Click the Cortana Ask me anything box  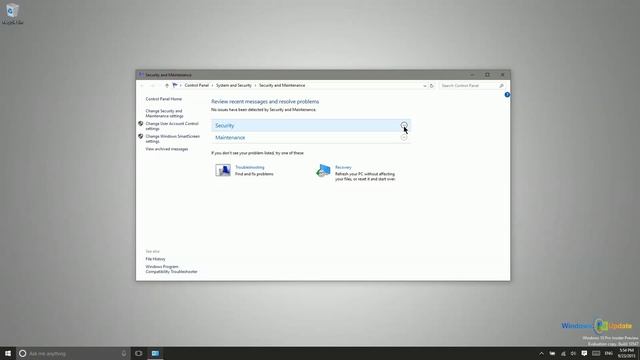pos(73,353)
